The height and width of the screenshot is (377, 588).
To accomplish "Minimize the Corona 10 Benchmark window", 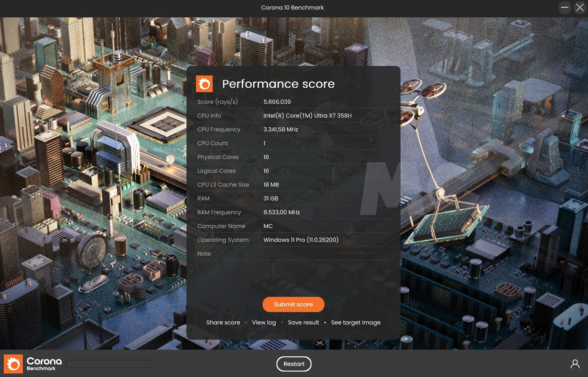I will tap(565, 7).
